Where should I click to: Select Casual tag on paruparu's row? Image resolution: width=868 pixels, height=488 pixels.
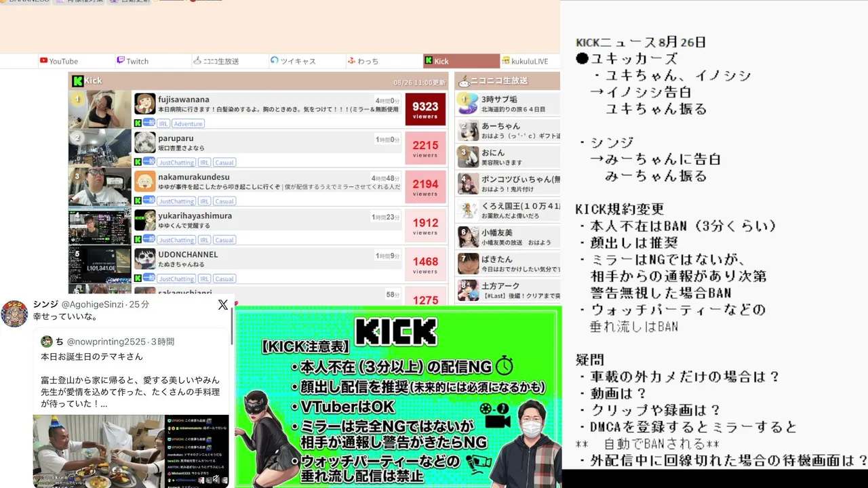[x=224, y=163]
